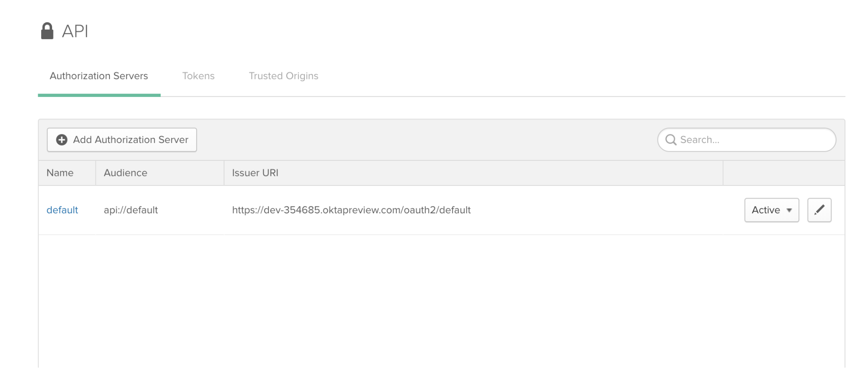Click the caret arrow on Active status
The height and width of the screenshot is (368, 868).
[789, 210]
